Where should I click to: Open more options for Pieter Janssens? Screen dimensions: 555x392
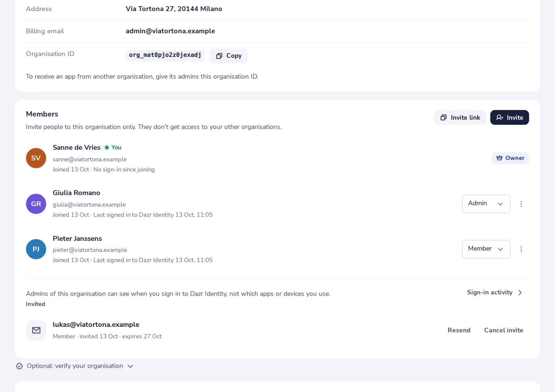point(521,249)
